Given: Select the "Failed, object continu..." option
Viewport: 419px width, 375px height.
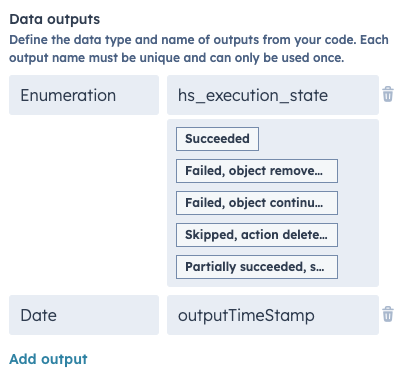Looking at the screenshot, I should click(x=257, y=203).
